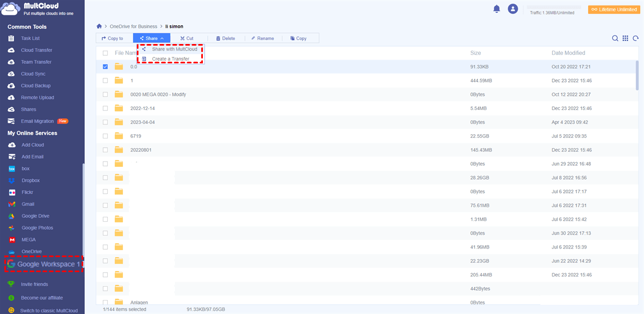Viewport: 644px width, 314px height.
Task: Click the Become our affiliate link
Action: [x=42, y=298]
